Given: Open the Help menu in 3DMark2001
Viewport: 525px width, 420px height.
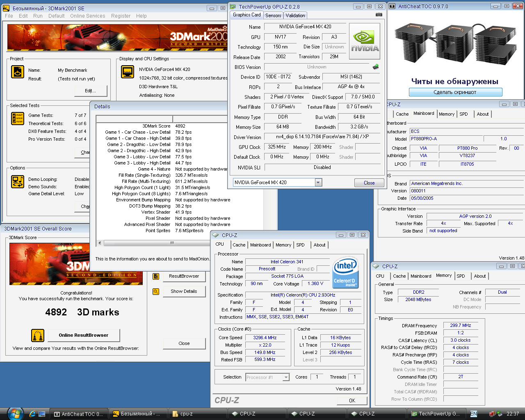Looking at the screenshot, I should pos(142,16).
